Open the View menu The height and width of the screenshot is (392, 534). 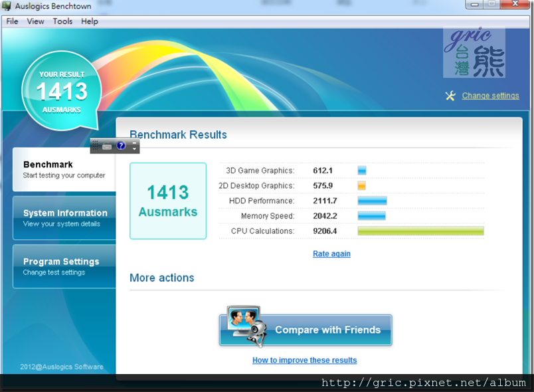[35, 21]
